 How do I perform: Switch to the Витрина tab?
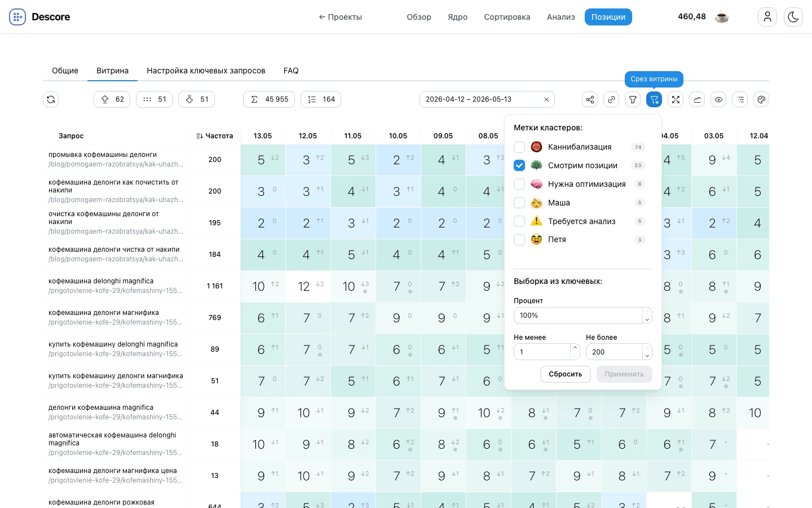(113, 71)
